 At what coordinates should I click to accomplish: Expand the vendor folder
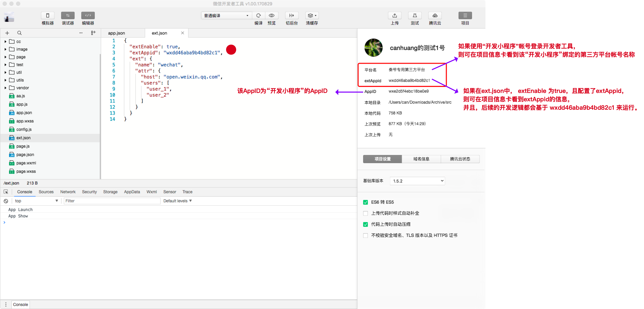point(6,88)
